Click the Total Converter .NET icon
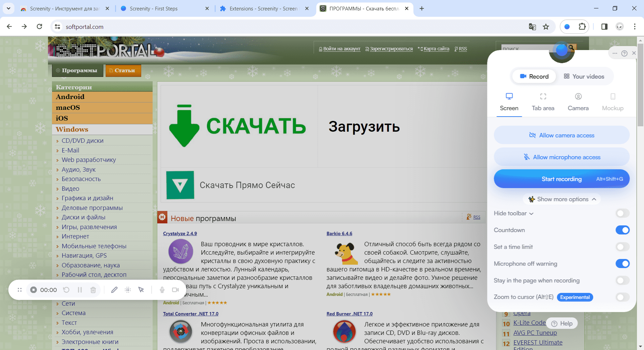Viewport: 644px width, 350px height. point(180,332)
